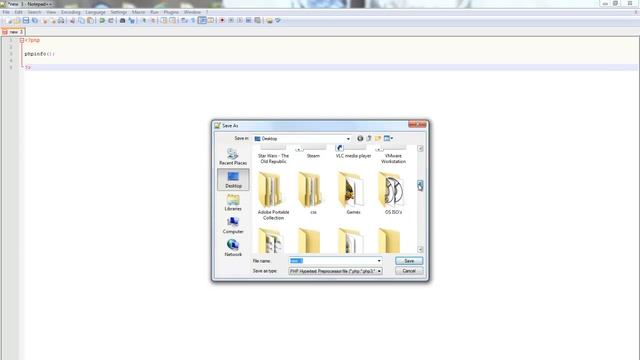Select the Games folder
Image resolution: width=640 pixels, height=360 pixels.
click(x=353, y=193)
